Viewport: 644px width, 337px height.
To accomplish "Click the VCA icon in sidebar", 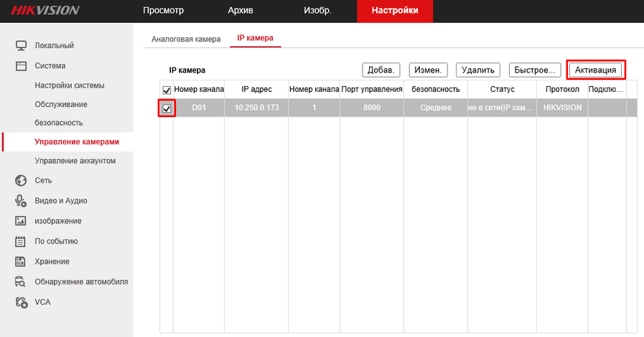I will (22, 302).
